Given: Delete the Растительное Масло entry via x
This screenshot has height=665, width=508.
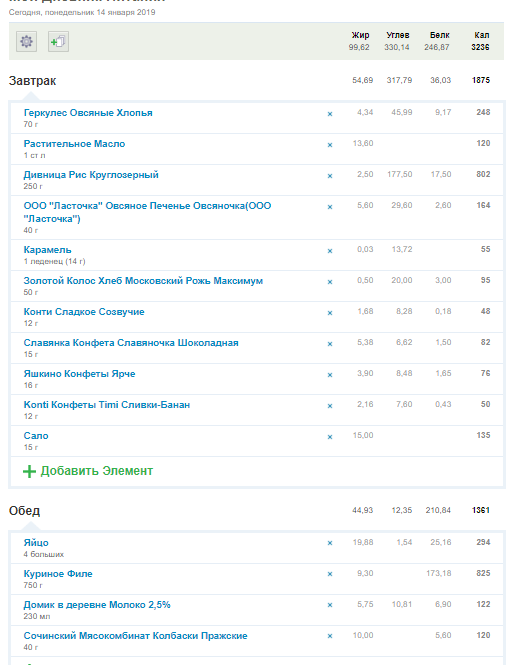Looking at the screenshot, I should click(330, 145).
